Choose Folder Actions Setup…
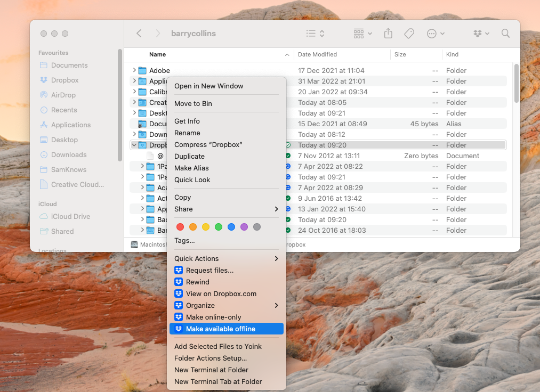 [226, 358]
